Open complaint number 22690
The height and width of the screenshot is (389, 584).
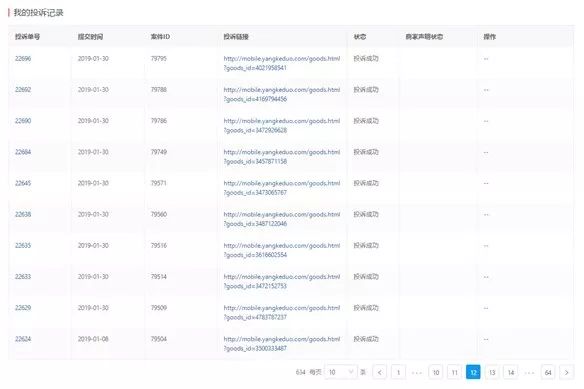pos(23,121)
